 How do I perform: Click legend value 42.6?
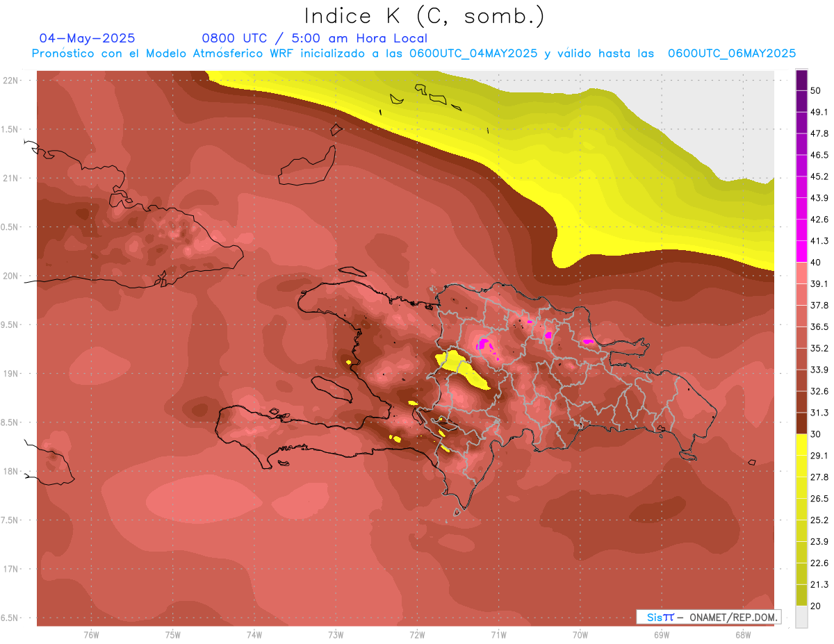[819, 220]
